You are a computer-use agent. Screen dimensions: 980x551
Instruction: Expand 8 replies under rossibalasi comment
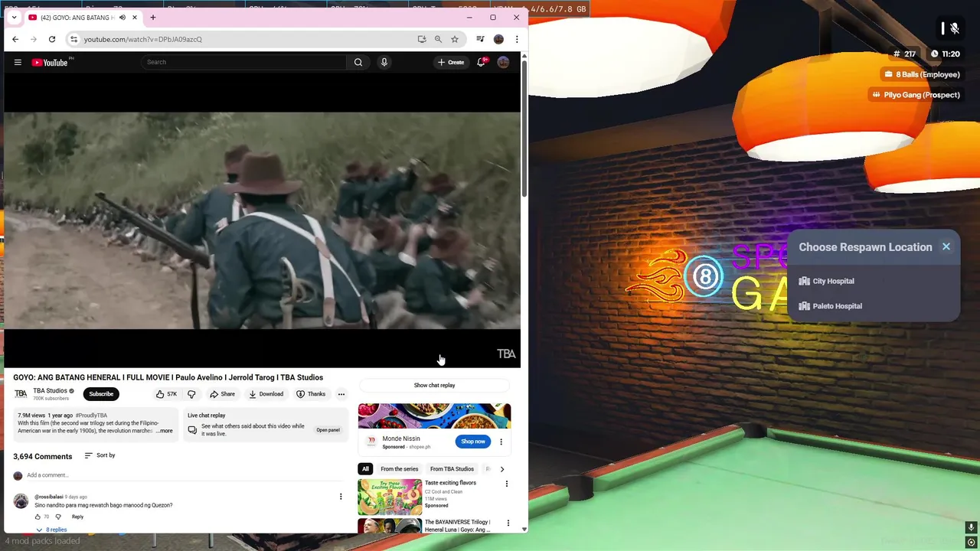(x=51, y=530)
